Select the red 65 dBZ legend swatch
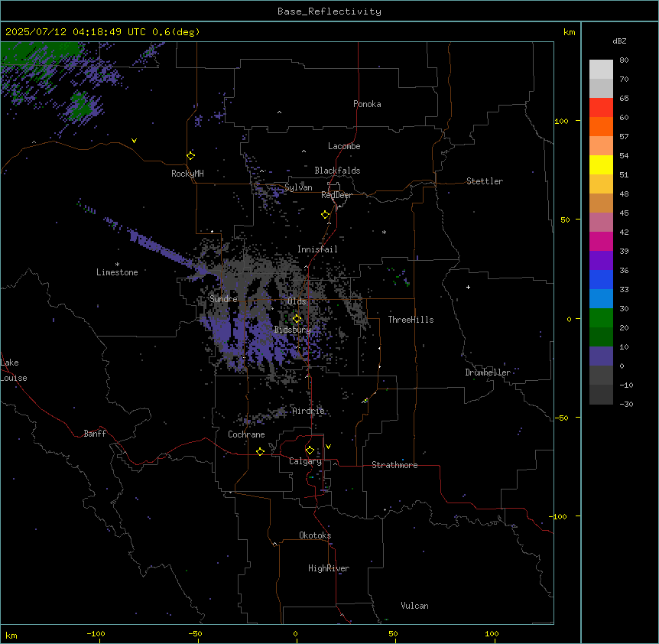This screenshot has height=644, width=659. [x=601, y=107]
